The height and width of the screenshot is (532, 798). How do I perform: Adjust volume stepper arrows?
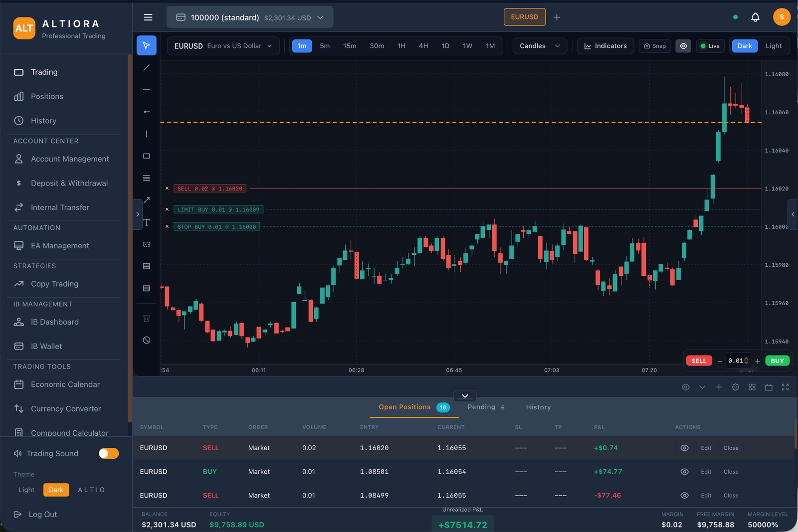pyautogui.click(x=746, y=360)
